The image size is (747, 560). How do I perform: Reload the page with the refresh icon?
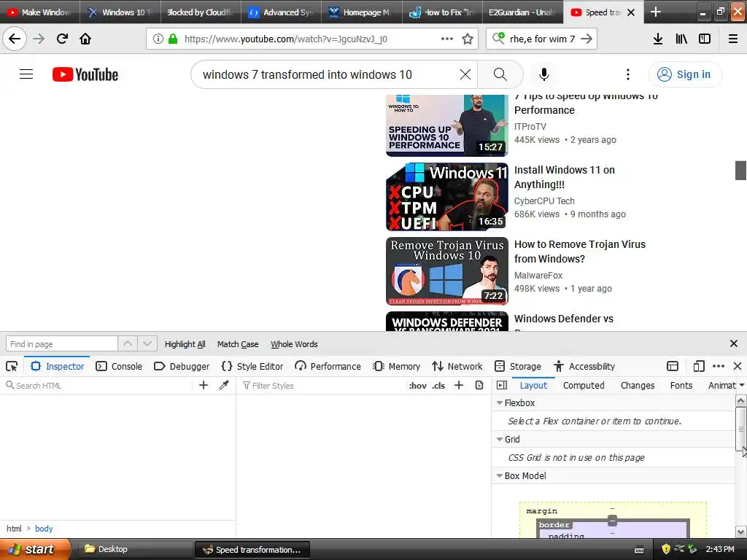(x=62, y=39)
